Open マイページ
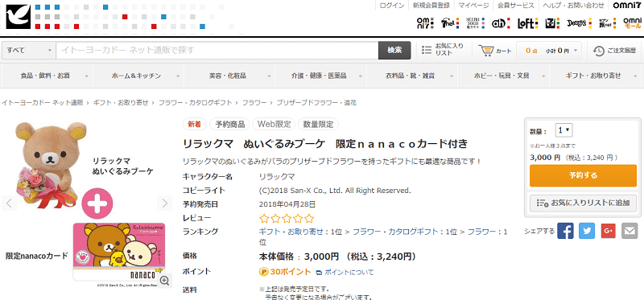 (x=473, y=6)
